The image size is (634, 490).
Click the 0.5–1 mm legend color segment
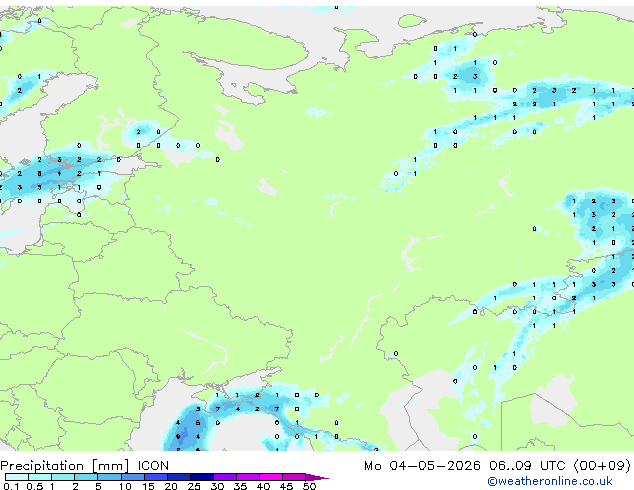(40, 477)
